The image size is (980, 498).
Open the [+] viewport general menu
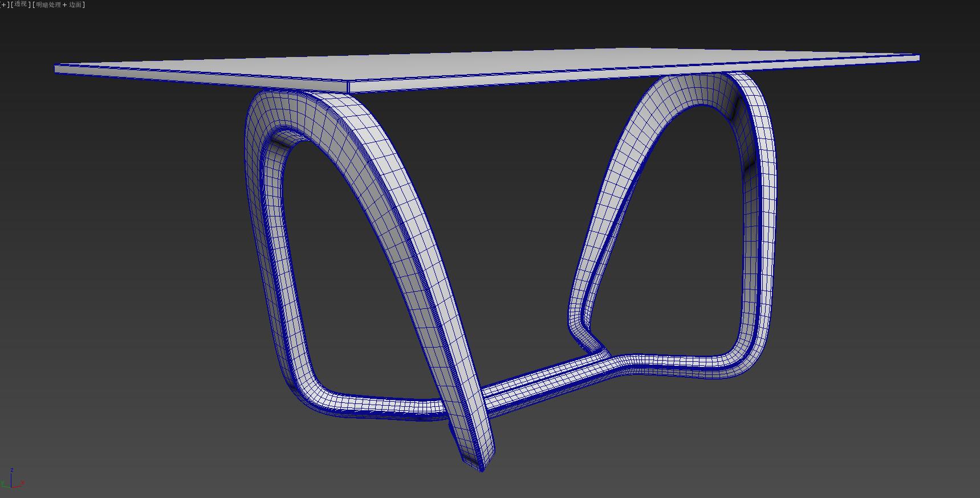coord(5,5)
